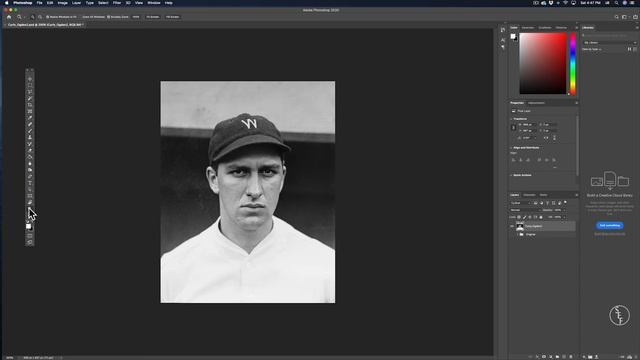Select the Gradient tool

click(x=30, y=157)
